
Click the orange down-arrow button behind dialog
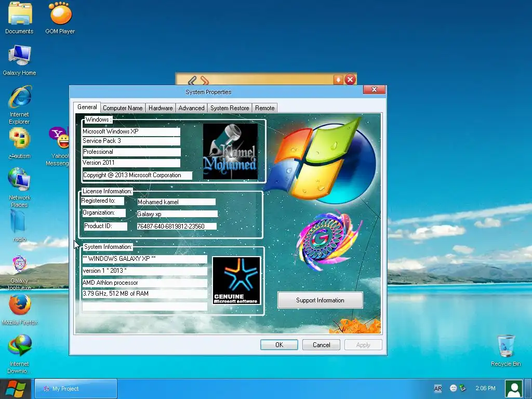[338, 79]
